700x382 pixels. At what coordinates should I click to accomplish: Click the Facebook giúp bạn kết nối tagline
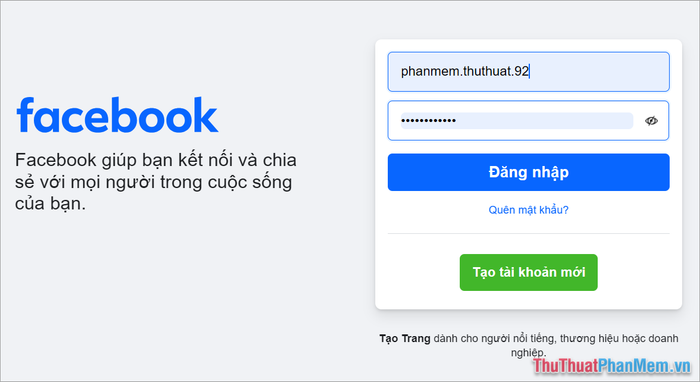[156, 182]
